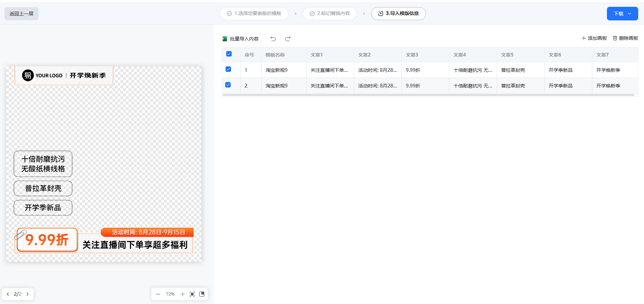Uncheck the row 1 checkbox

[x=228, y=69]
